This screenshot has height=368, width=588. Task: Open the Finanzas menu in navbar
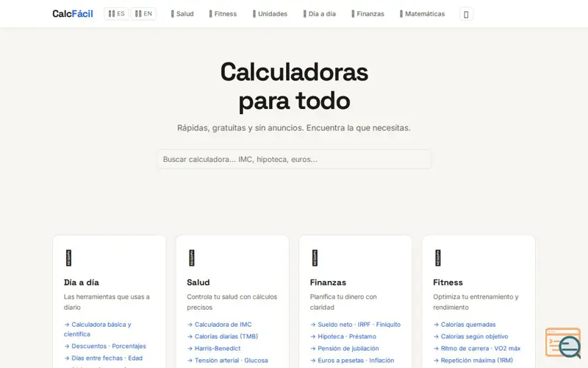tap(367, 14)
